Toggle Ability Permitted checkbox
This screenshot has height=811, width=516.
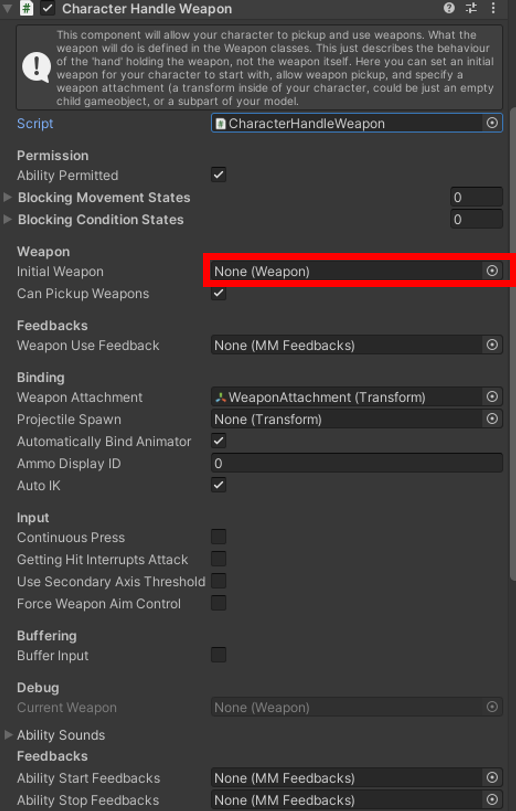219,175
